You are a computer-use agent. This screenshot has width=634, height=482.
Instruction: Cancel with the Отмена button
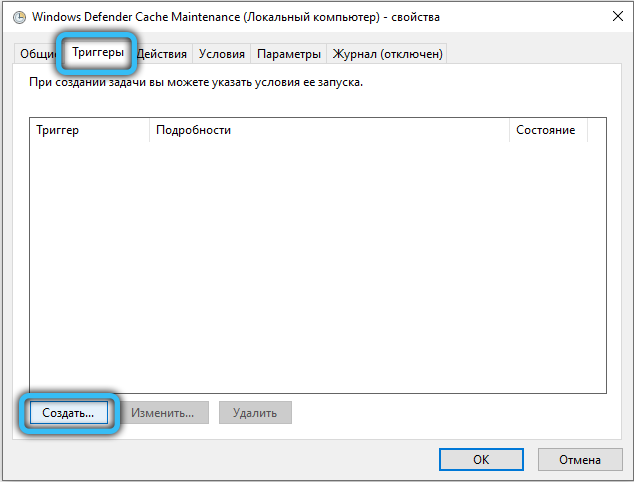pyautogui.click(x=580, y=459)
